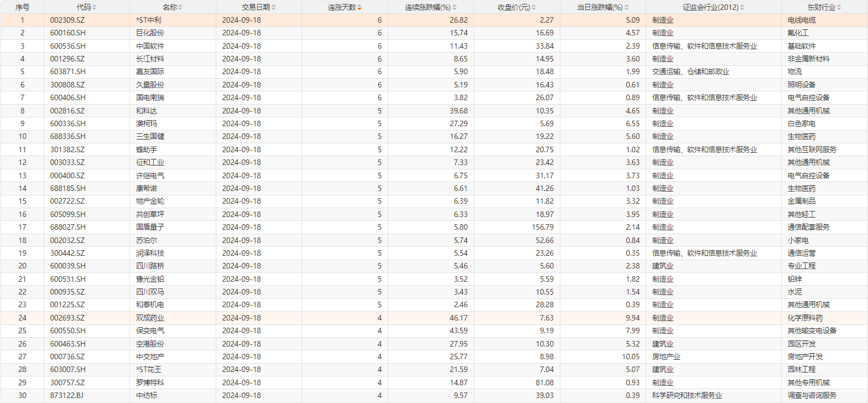Open the 苏泊尔 stock link
The width and height of the screenshot is (868, 403).
pos(147,240)
